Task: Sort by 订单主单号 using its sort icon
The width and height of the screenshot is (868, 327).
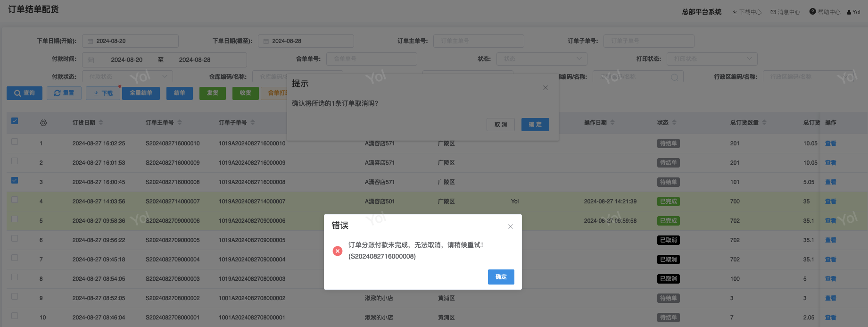Action: (x=180, y=123)
